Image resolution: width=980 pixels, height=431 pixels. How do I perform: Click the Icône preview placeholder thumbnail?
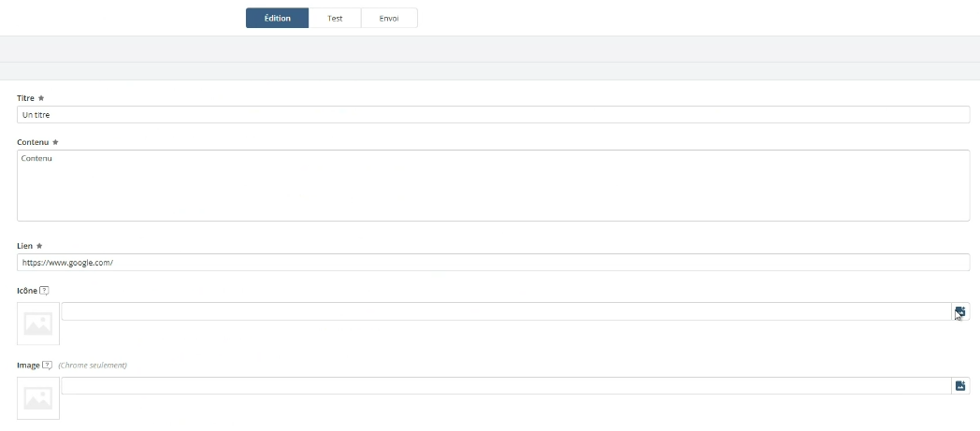[38, 323]
